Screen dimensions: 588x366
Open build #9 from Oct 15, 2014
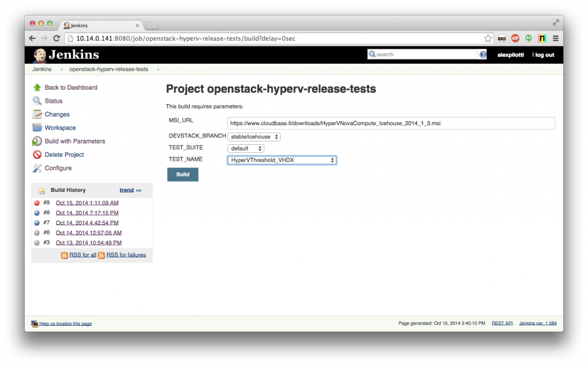point(87,203)
